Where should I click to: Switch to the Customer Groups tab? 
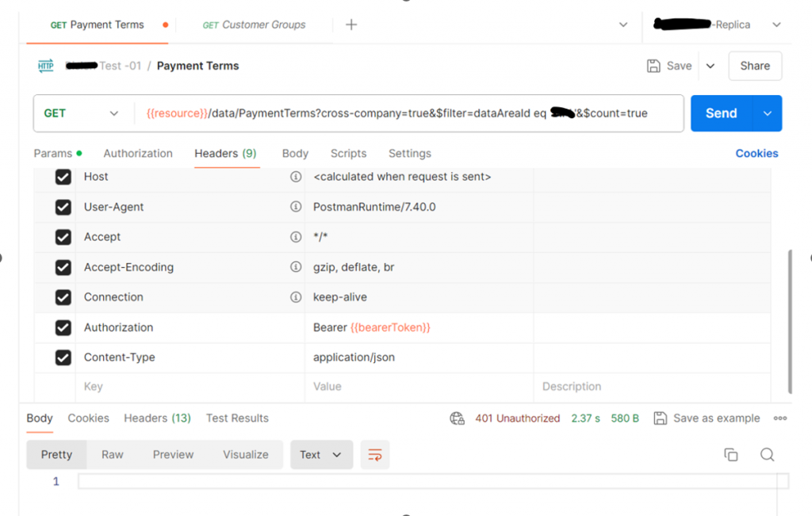tap(254, 25)
